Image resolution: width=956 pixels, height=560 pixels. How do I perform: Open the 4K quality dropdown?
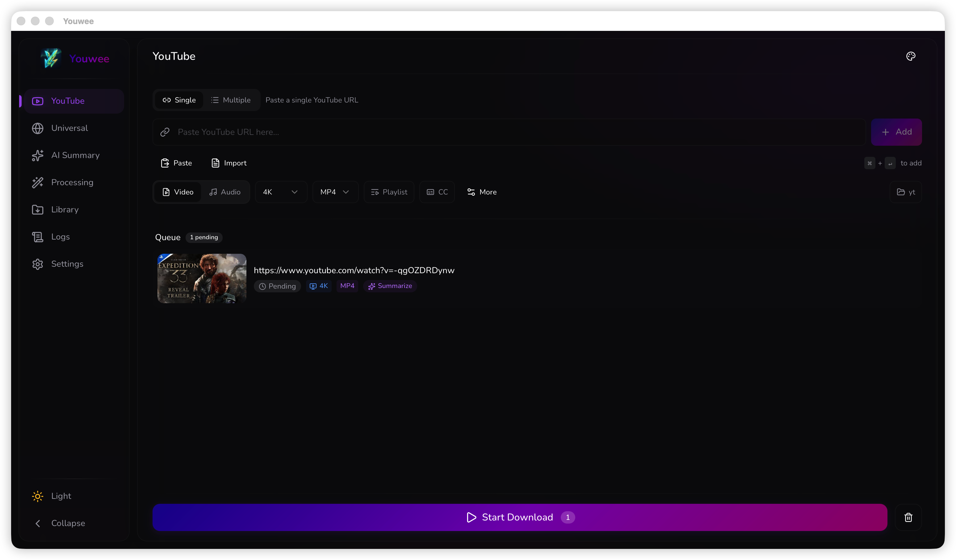point(280,192)
